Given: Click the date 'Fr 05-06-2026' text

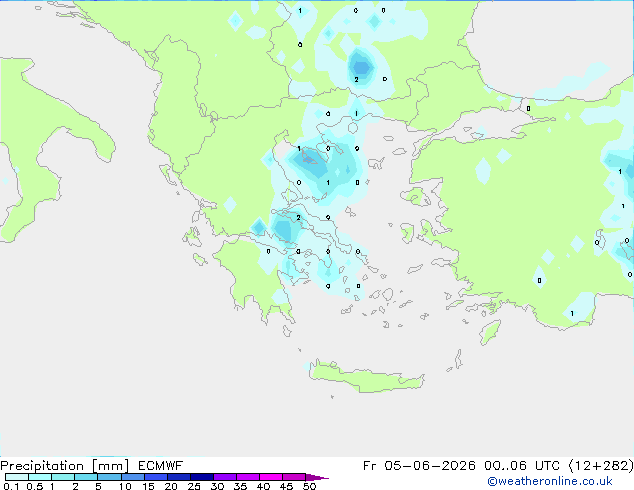Looking at the screenshot, I should (x=419, y=466).
